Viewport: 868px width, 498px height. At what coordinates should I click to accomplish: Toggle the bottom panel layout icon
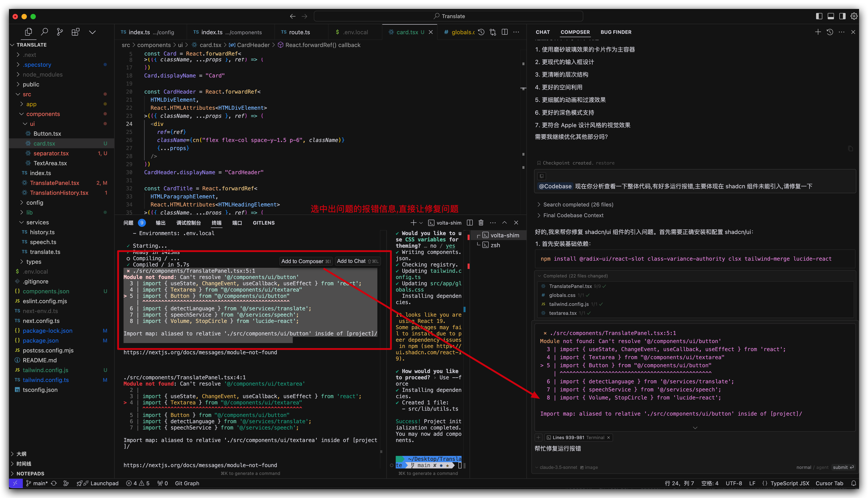click(831, 16)
